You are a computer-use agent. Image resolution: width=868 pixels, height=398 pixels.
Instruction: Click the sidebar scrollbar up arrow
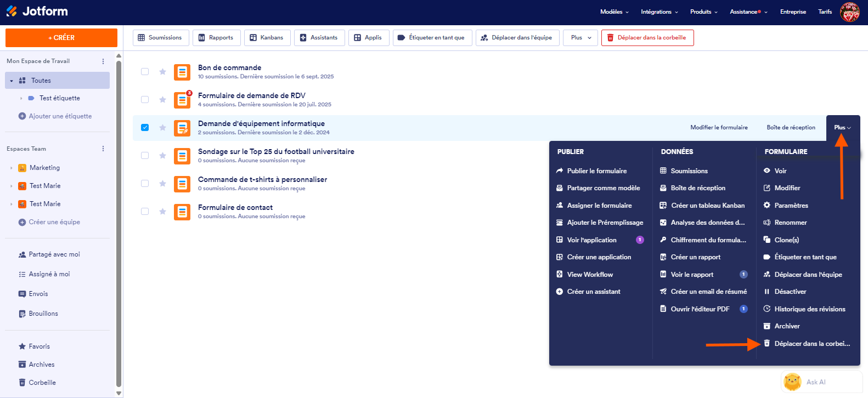[x=119, y=56]
